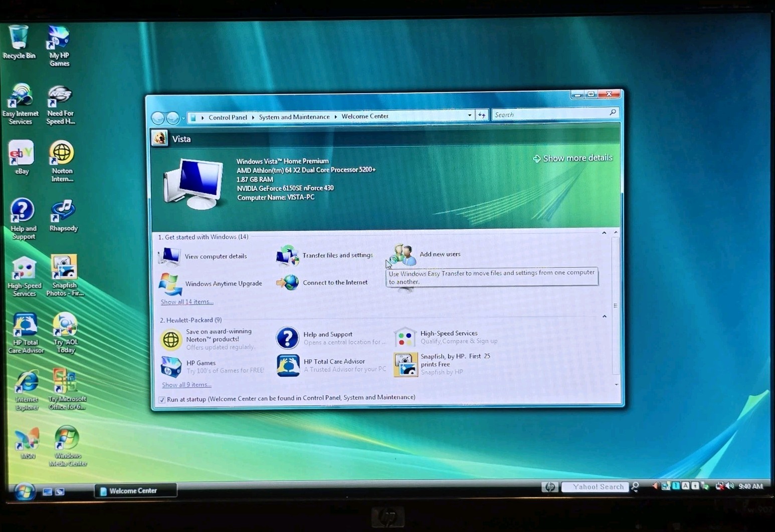Select Norton products offer item
The width and height of the screenshot is (775, 532).
tap(210, 339)
